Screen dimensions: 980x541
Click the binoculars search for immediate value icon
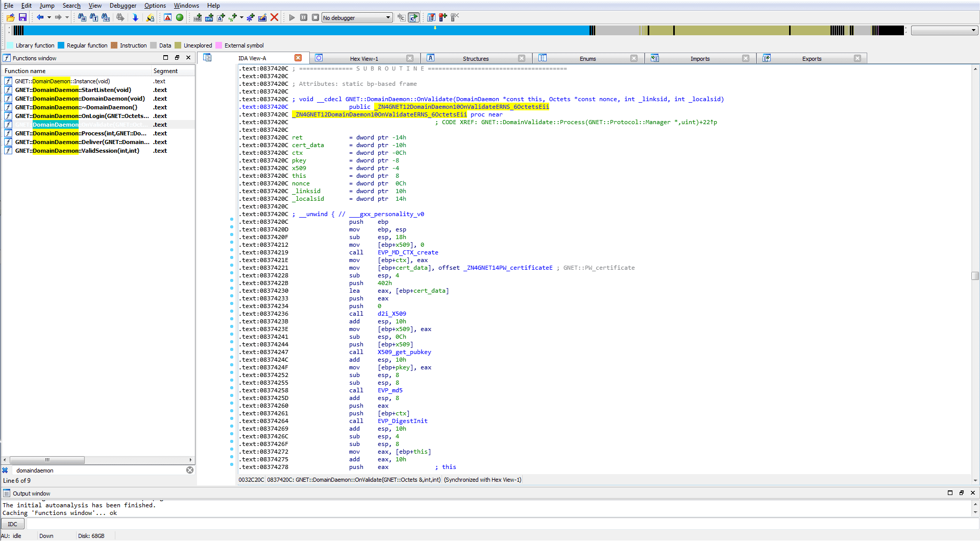82,17
